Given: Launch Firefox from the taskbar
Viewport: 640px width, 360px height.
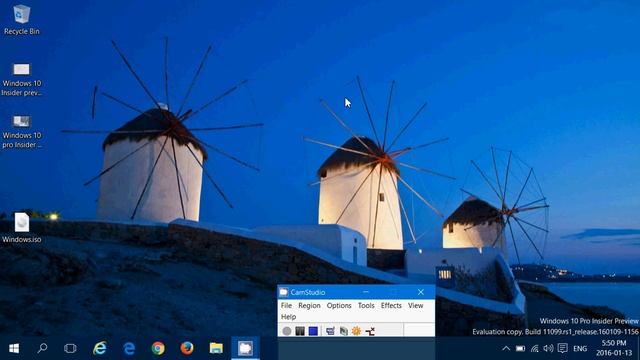Looking at the screenshot, I should (x=187, y=348).
